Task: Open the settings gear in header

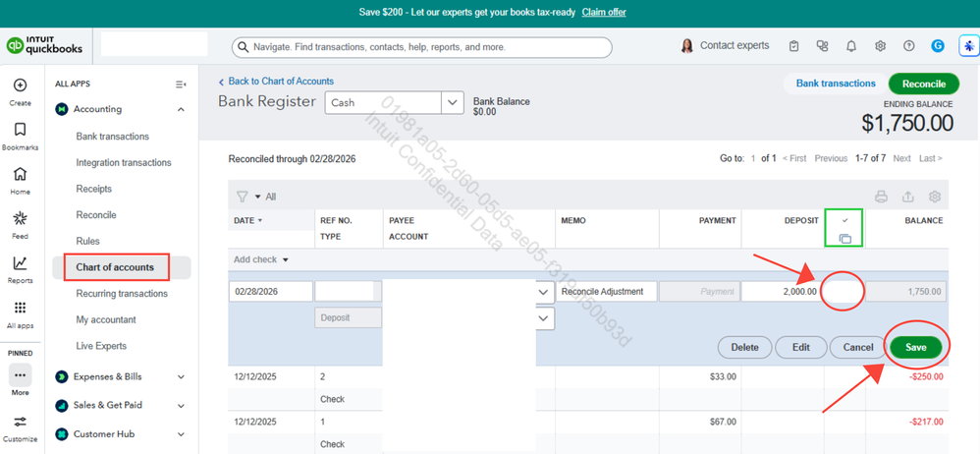Action: (x=880, y=45)
